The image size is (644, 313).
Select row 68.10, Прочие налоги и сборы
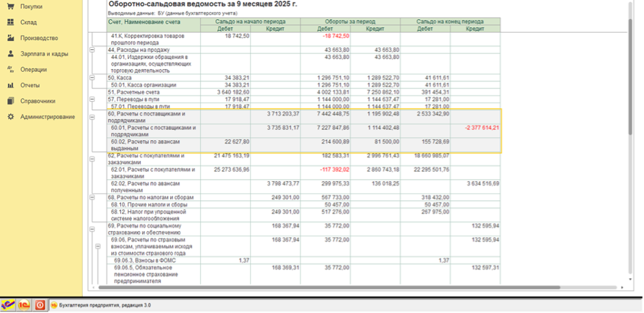303,204
